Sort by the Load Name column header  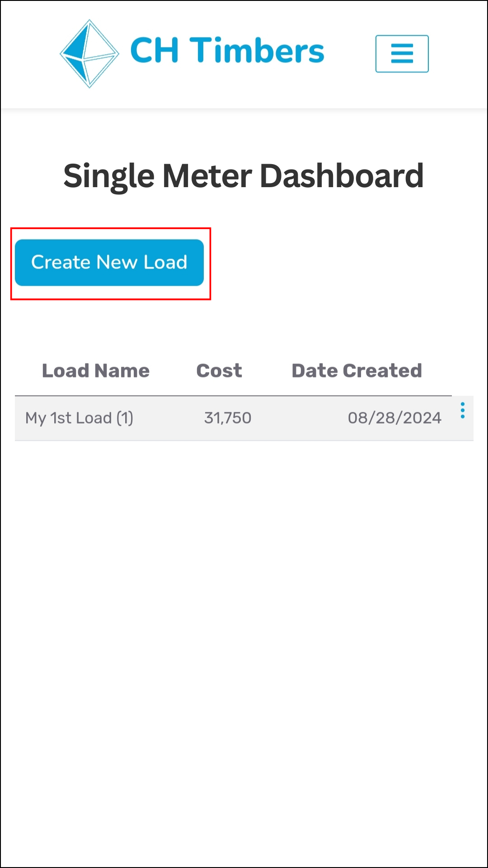tap(96, 371)
